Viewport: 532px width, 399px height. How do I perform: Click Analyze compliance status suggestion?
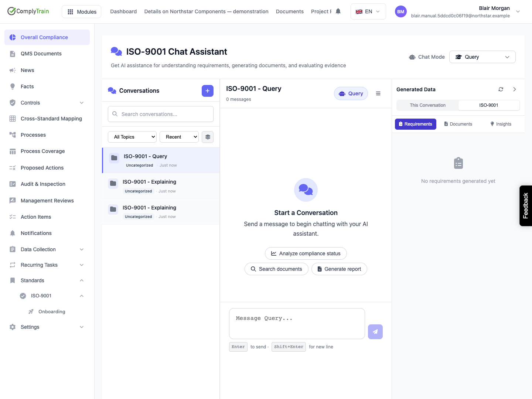[x=306, y=253]
